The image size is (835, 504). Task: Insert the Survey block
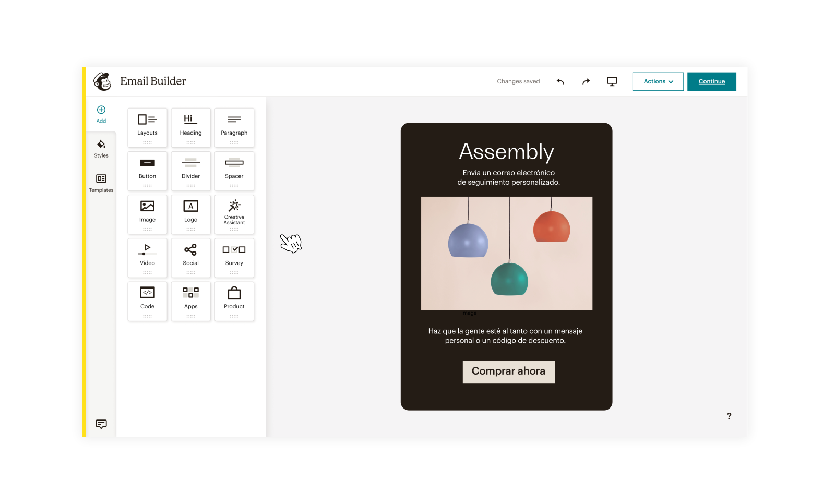click(234, 257)
